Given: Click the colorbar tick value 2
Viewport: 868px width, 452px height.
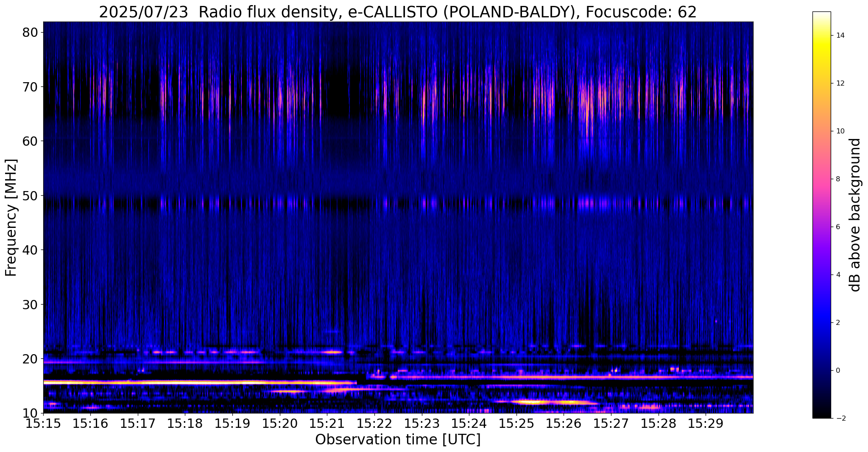Looking at the screenshot, I should pos(837,323).
